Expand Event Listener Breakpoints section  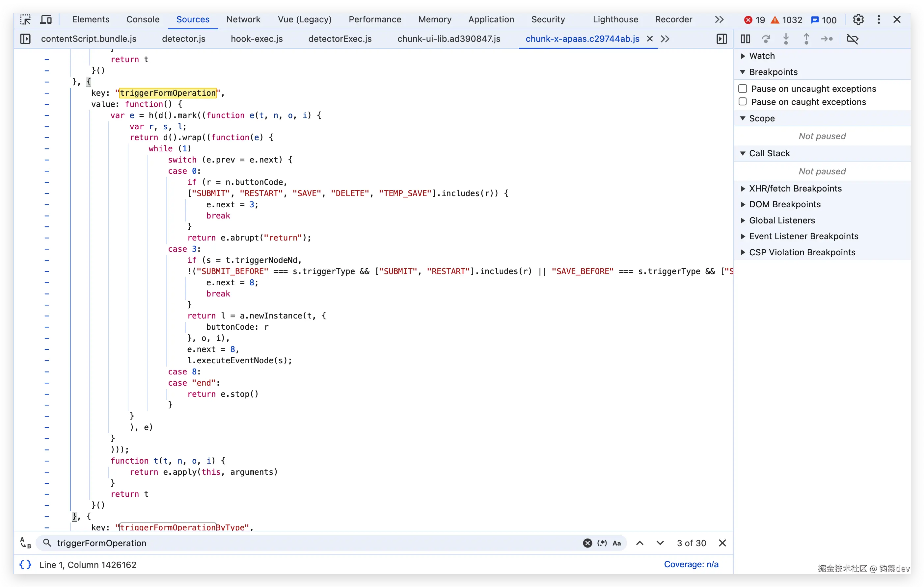click(803, 236)
